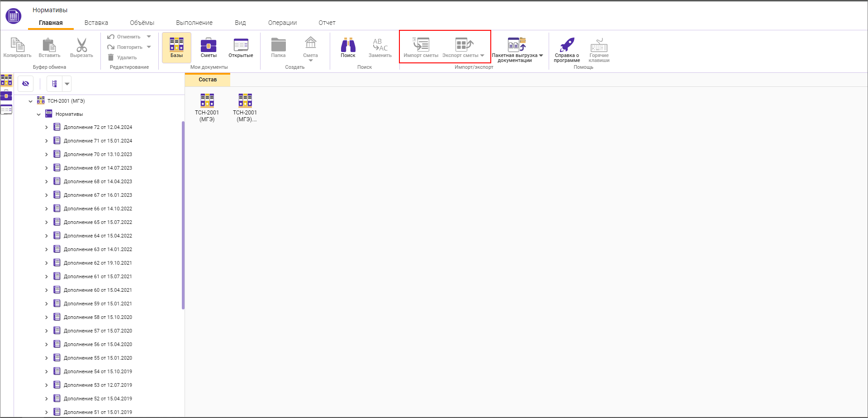Viewport: 868px width, 418px height.
Task: Click the Отменить undo button
Action: [124, 37]
